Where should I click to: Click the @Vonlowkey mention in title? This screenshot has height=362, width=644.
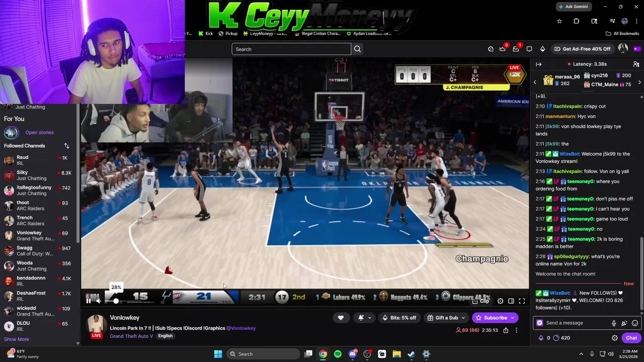241,328
